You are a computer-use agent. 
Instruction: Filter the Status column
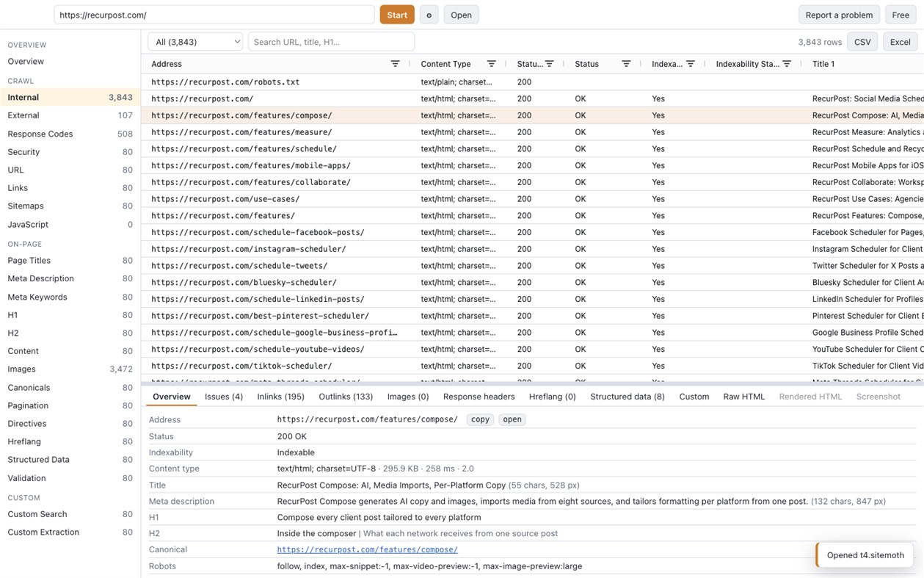pyautogui.click(x=626, y=64)
